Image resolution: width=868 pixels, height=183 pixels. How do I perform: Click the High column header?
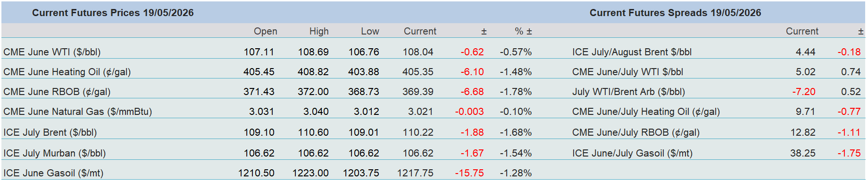click(x=319, y=31)
